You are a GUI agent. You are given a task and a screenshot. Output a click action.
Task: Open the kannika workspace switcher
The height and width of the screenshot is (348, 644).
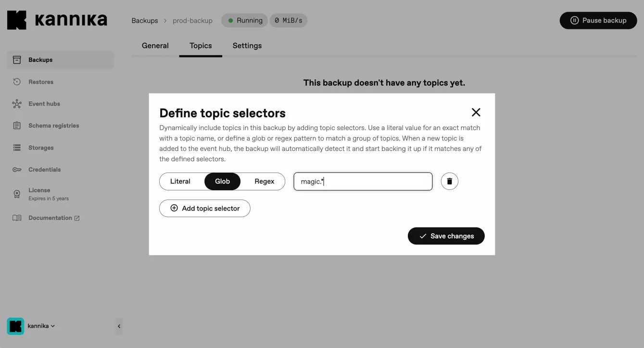[x=38, y=326]
